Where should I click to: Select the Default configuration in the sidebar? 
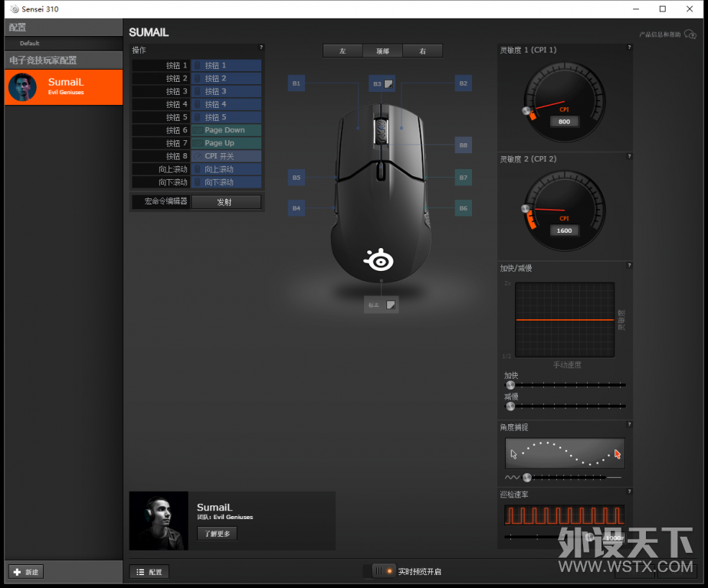coord(64,44)
